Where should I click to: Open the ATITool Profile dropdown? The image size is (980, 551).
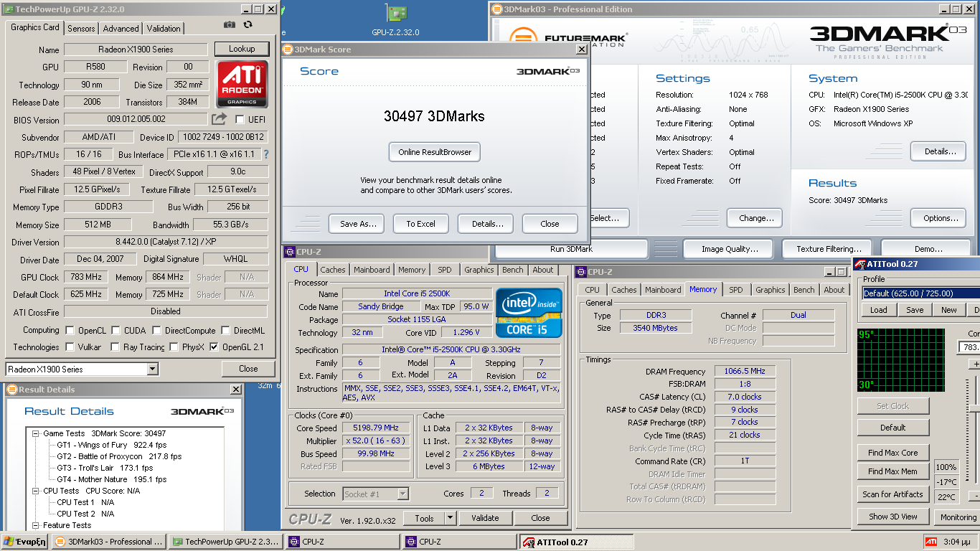920,293
